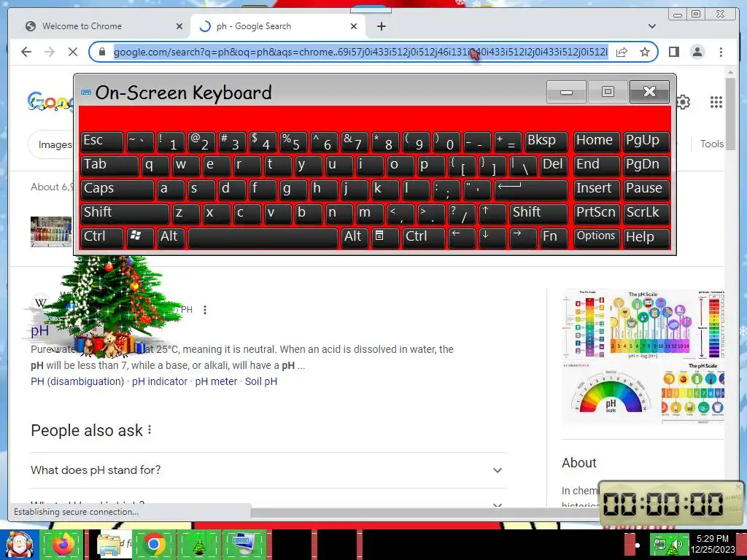View site security lock info
747x560 pixels.
[101, 52]
